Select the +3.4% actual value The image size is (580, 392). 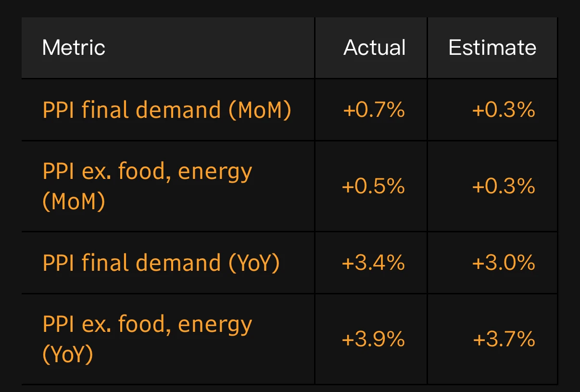373,263
